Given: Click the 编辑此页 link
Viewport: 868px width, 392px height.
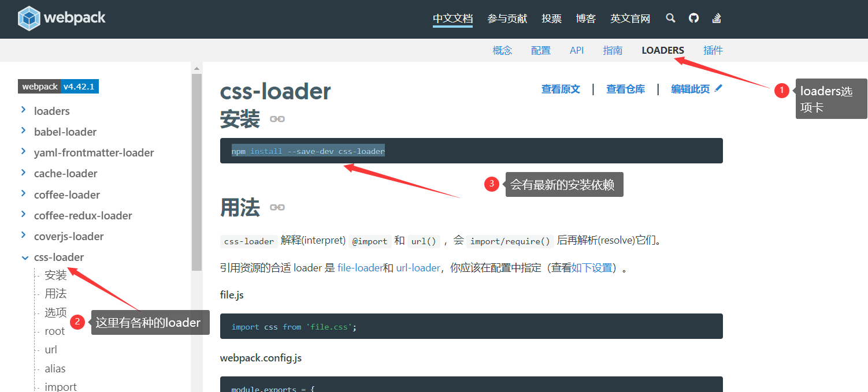Looking at the screenshot, I should tap(691, 89).
